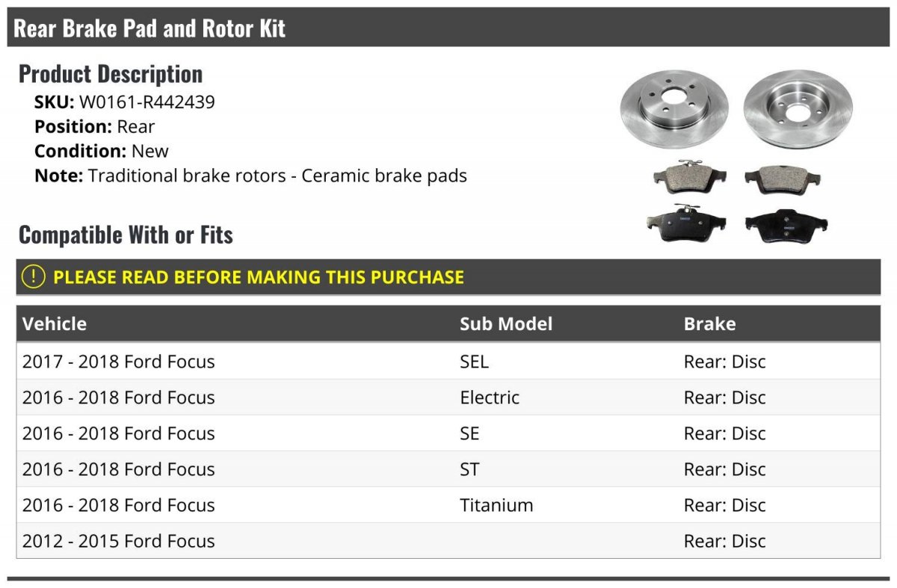Click the right brake rotor image
The width and height of the screenshot is (897, 588).
[799, 109]
